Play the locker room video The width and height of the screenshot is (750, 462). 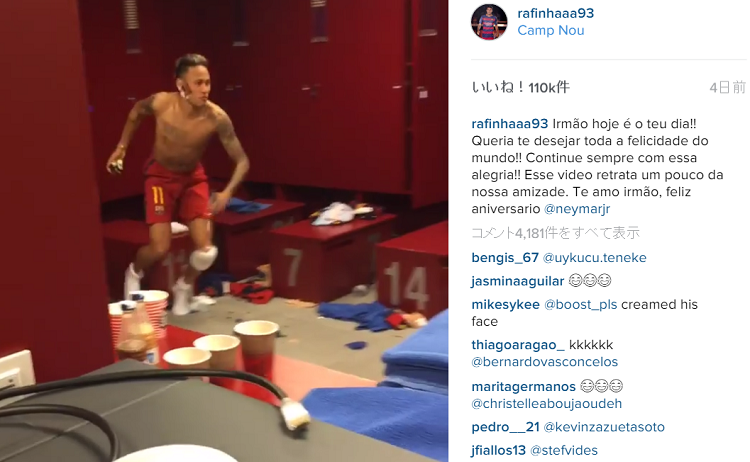point(224,231)
